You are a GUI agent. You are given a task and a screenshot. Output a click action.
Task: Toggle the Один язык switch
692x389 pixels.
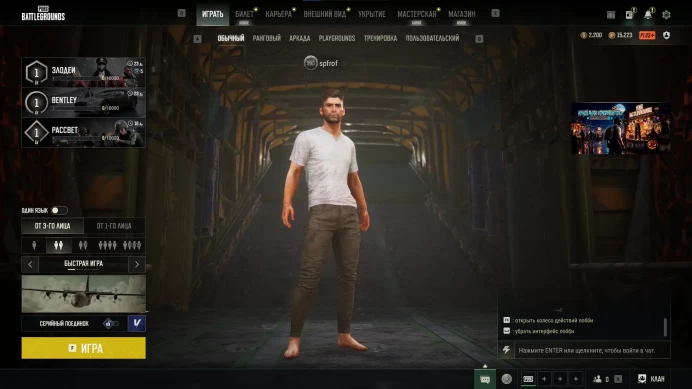point(59,210)
